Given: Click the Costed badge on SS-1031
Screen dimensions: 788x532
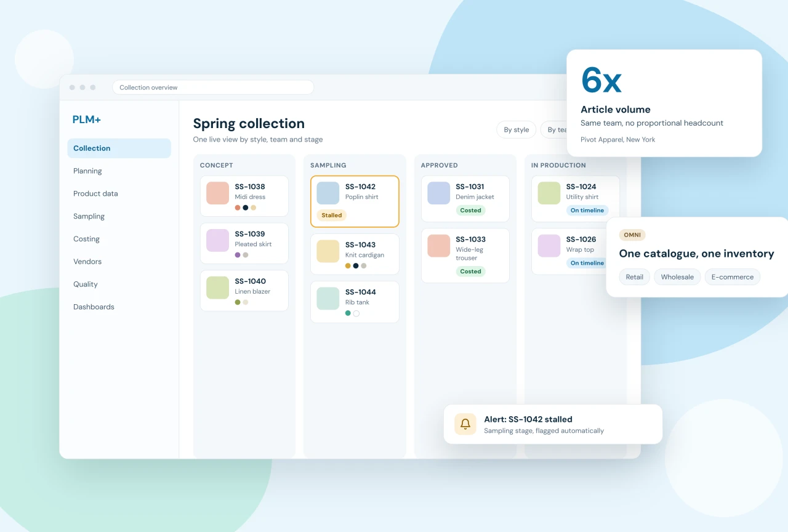Looking at the screenshot, I should [x=471, y=211].
